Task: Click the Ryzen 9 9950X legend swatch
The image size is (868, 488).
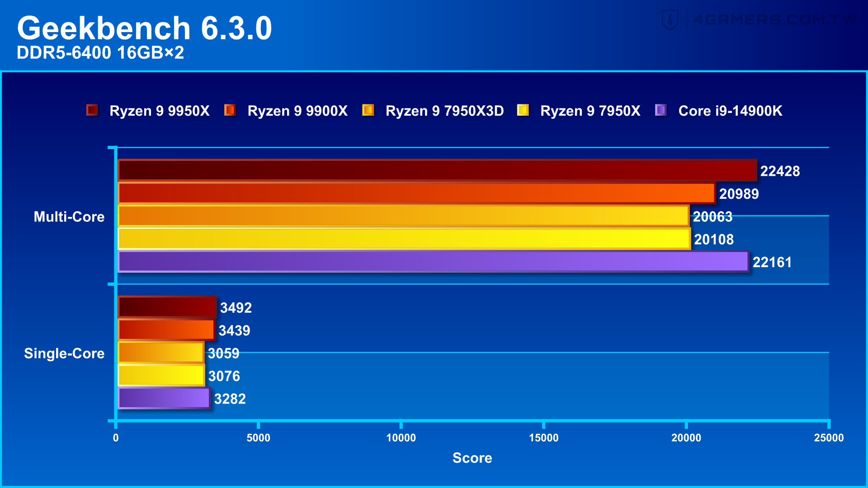Action: tap(92, 110)
